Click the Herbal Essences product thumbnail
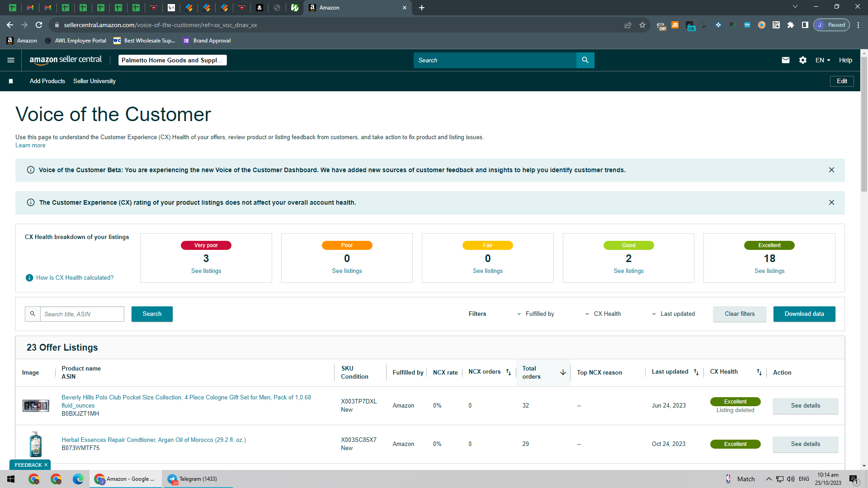The height and width of the screenshot is (488, 868). pos(36,444)
